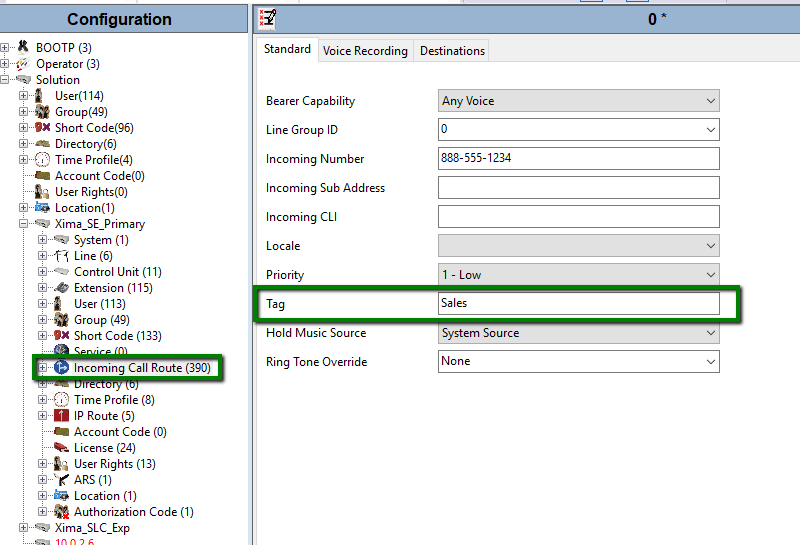Click the Solution node icon

point(23,79)
